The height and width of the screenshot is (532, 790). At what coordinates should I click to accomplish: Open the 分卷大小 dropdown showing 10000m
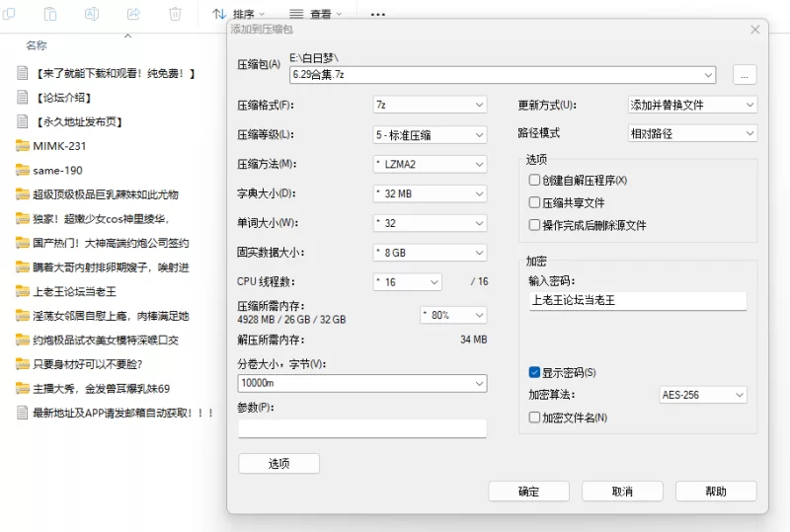(362, 383)
